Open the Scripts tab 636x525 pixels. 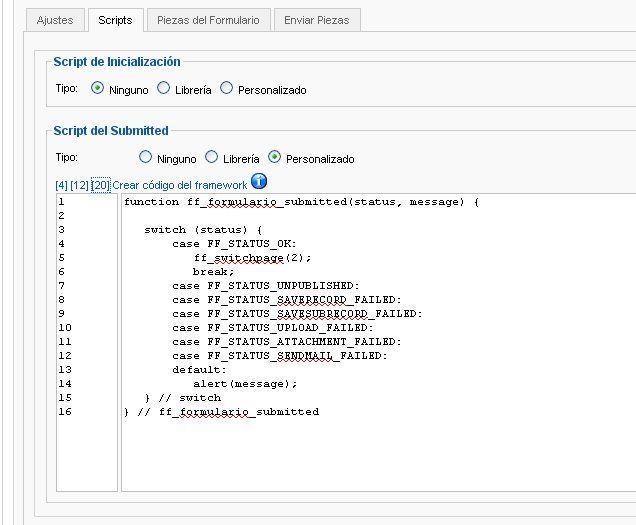(x=115, y=20)
